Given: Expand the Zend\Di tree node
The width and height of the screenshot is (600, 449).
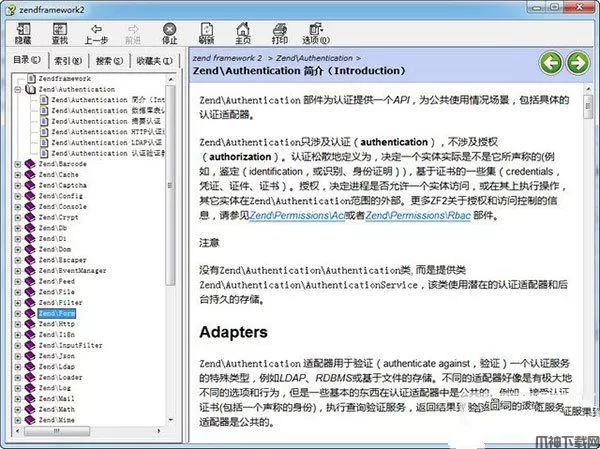Looking at the screenshot, I should (18, 239).
